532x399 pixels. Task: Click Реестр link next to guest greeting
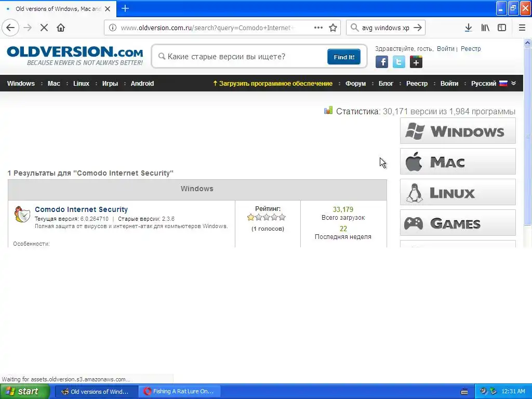click(471, 48)
